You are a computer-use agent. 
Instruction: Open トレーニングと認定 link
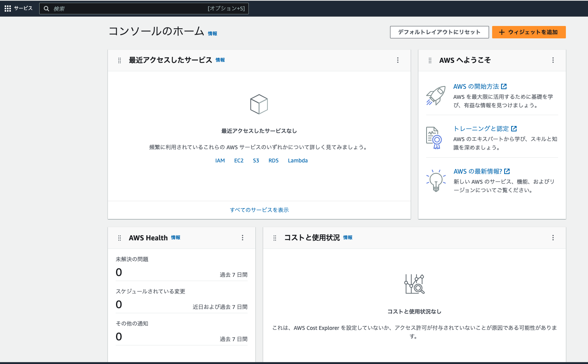point(481,129)
